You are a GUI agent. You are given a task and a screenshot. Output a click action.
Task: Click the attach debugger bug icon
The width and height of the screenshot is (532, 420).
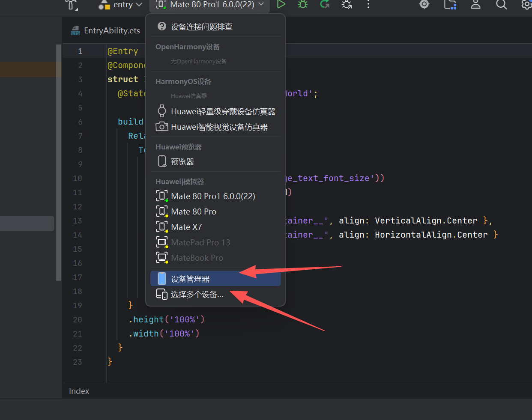pyautogui.click(x=347, y=4)
